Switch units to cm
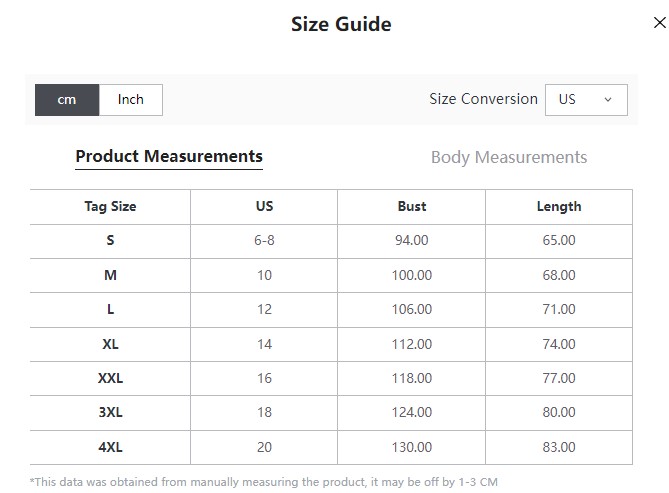The image size is (669, 493). click(67, 100)
